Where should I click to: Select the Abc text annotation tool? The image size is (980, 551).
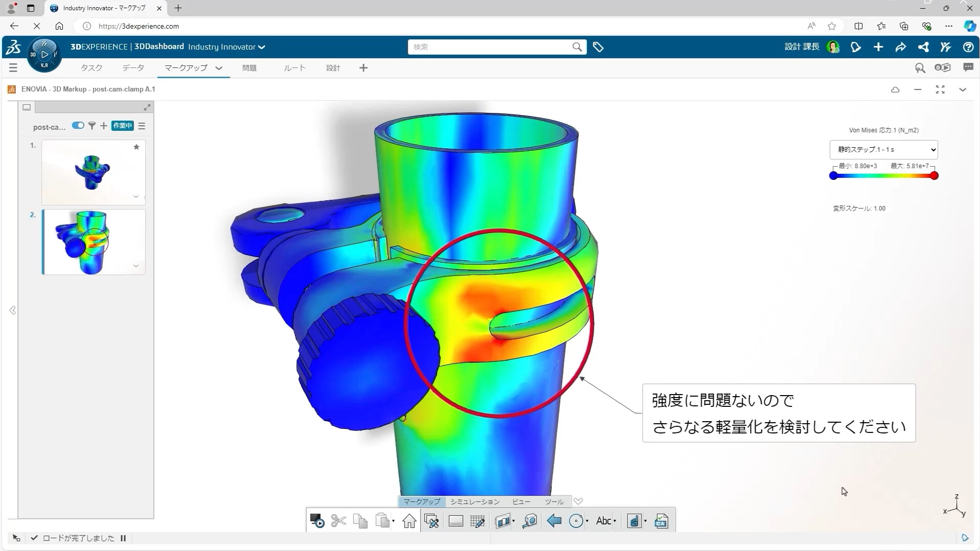point(603,521)
